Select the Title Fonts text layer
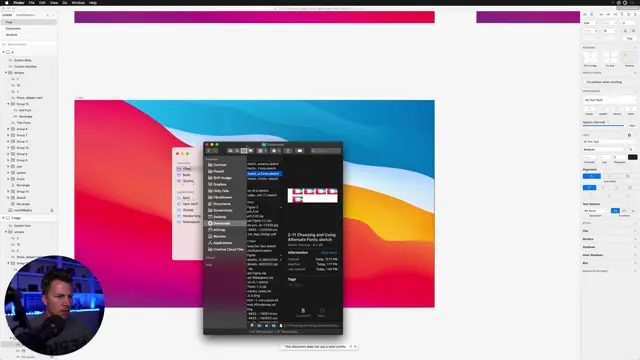 click(24, 122)
